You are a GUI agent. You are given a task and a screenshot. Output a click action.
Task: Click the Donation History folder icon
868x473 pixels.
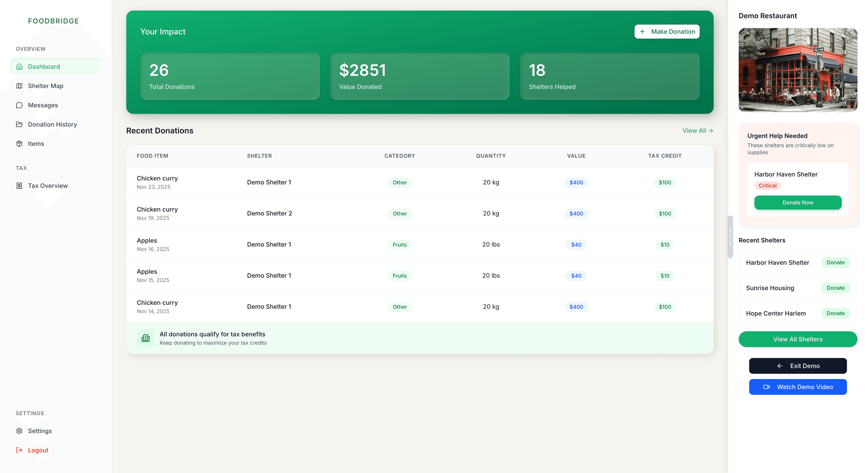[19, 124]
